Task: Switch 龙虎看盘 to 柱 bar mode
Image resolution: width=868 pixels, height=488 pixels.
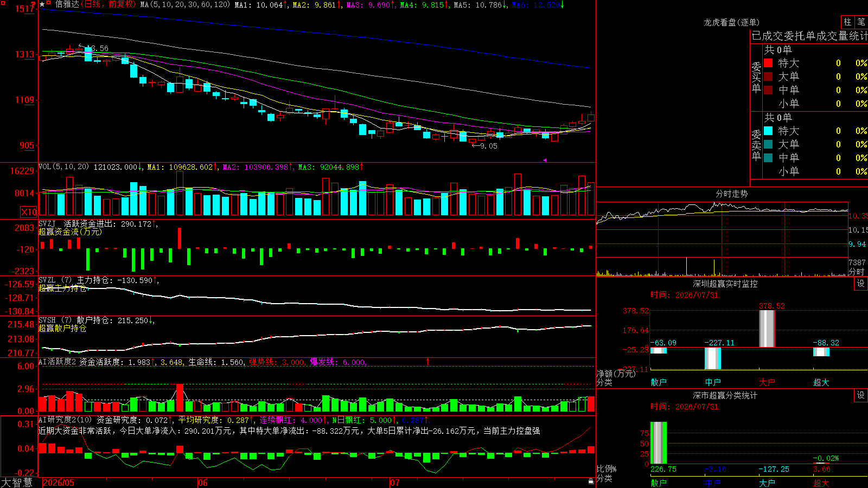Action: click(x=847, y=22)
